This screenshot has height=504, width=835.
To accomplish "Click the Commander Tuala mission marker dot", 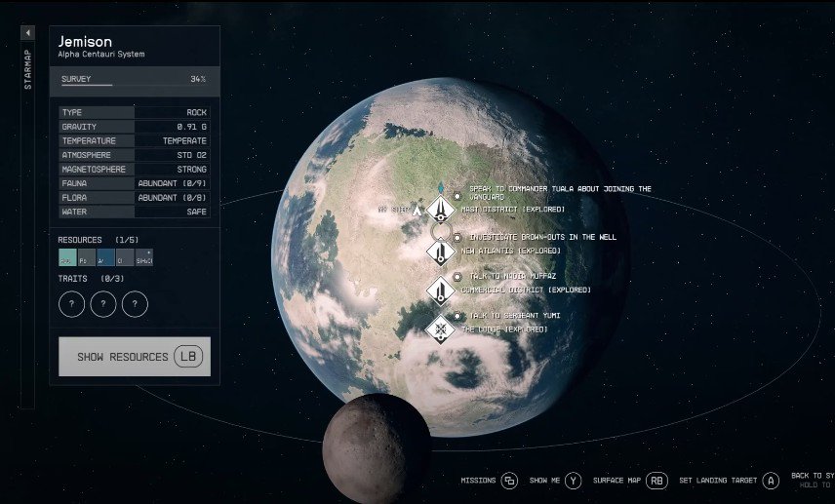I will pos(457,196).
